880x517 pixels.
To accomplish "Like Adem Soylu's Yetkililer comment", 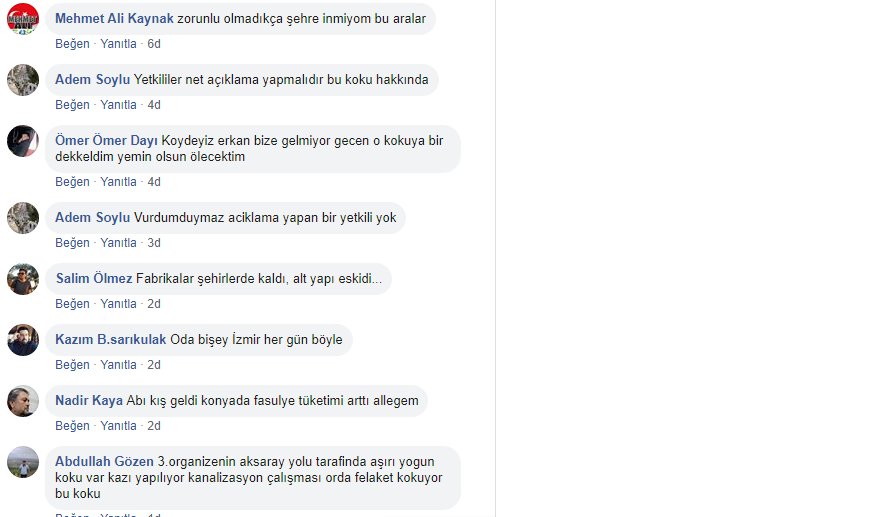I will (x=72, y=105).
